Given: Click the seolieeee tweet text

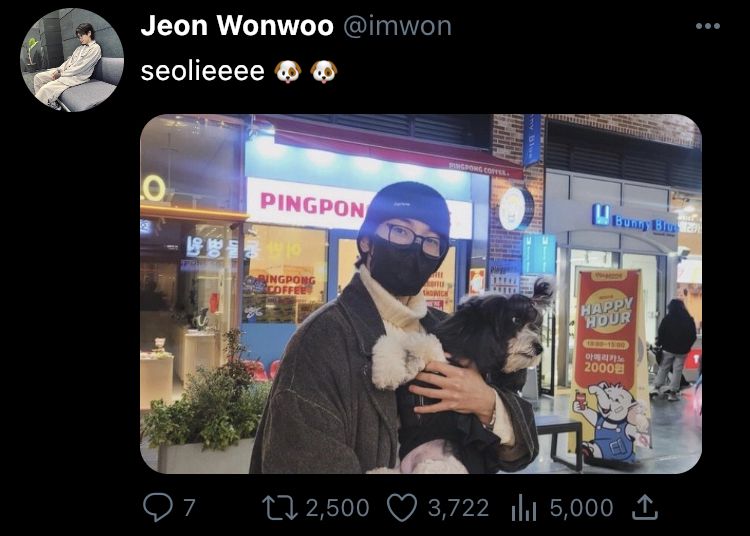Looking at the screenshot, I should [x=202, y=72].
